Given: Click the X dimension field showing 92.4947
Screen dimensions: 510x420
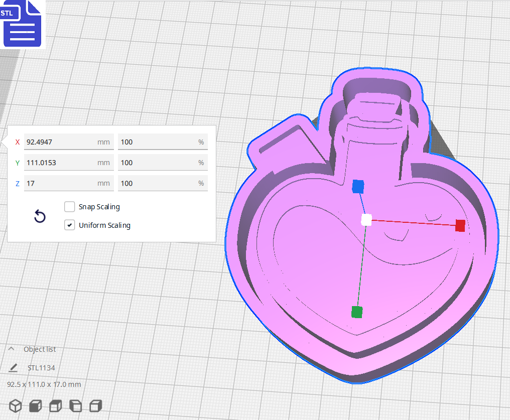Looking at the screenshot, I should coord(69,142).
